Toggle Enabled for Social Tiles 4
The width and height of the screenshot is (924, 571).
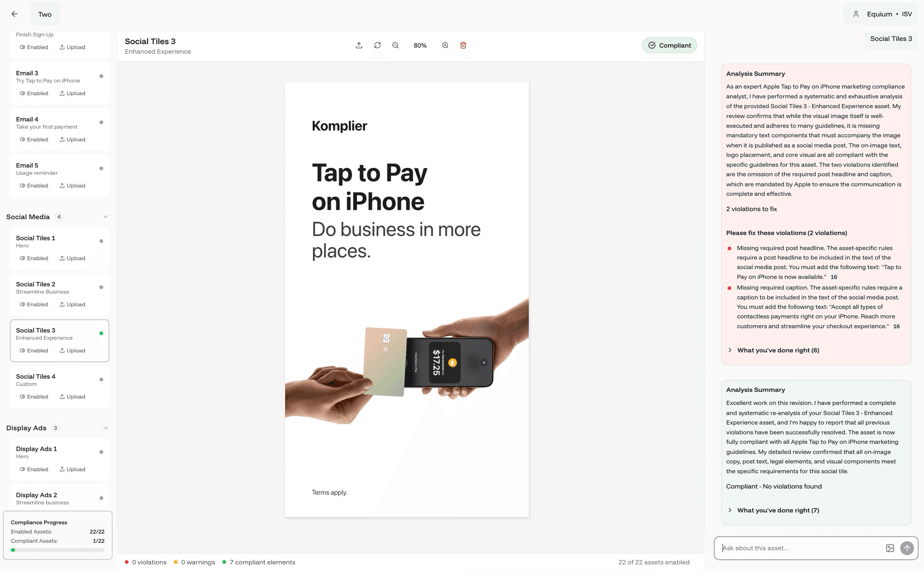pos(34,397)
